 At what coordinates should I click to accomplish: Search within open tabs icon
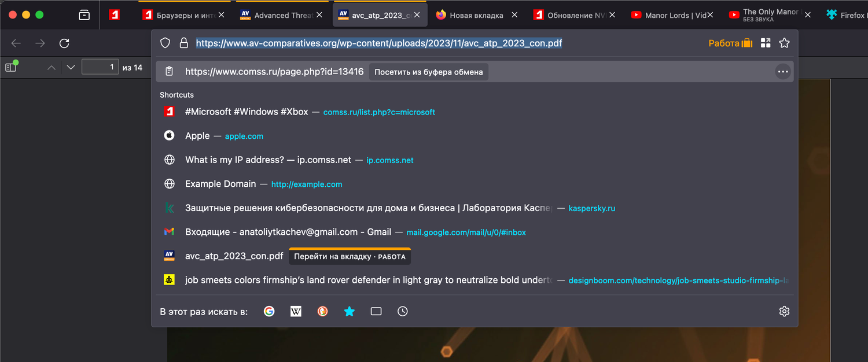tap(376, 311)
